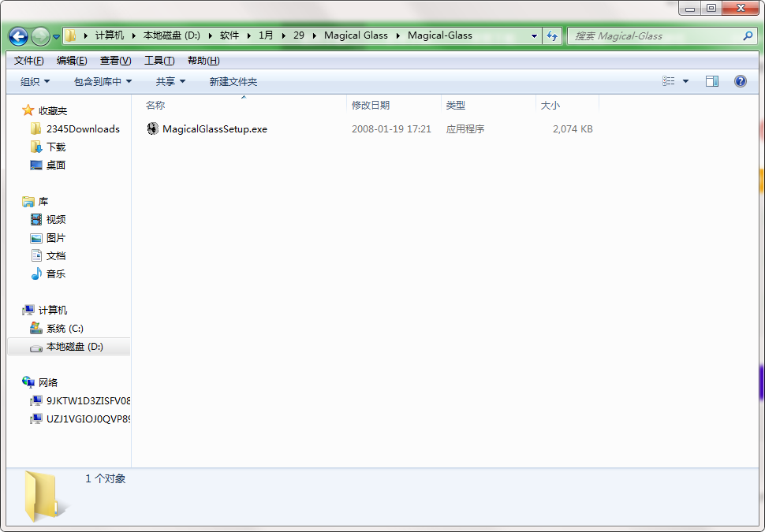The height and width of the screenshot is (532, 765).
Task: Click the date 2008-01-19 17:21
Action: coord(391,129)
